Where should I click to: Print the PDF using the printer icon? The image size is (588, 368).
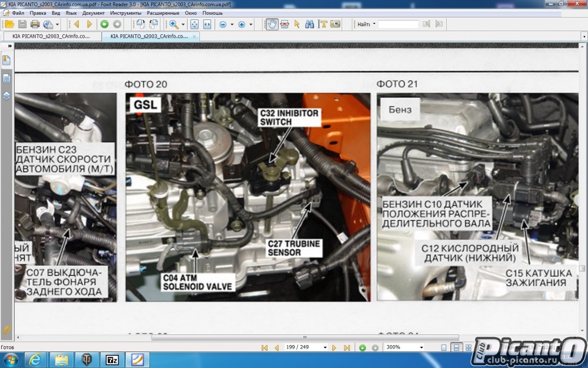(35, 24)
